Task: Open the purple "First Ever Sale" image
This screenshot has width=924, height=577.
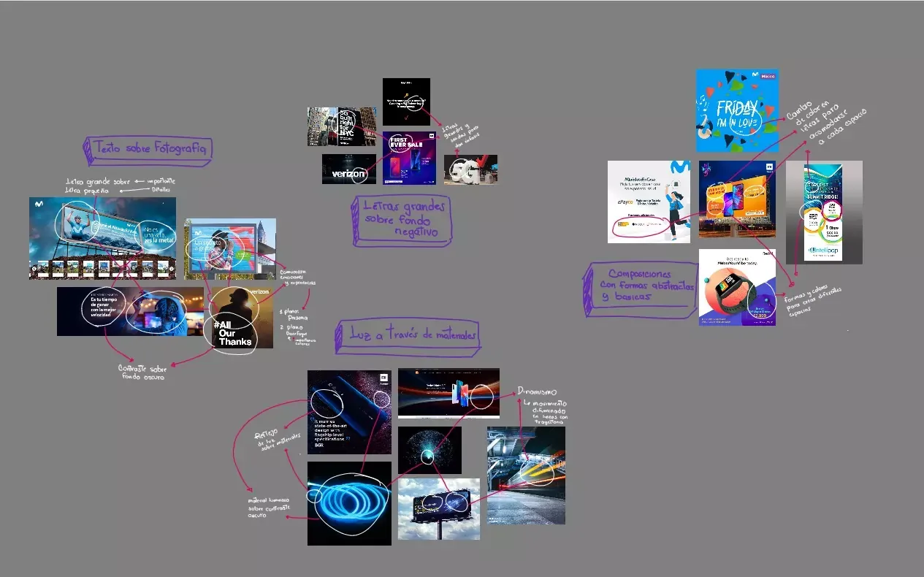Action: click(409, 158)
